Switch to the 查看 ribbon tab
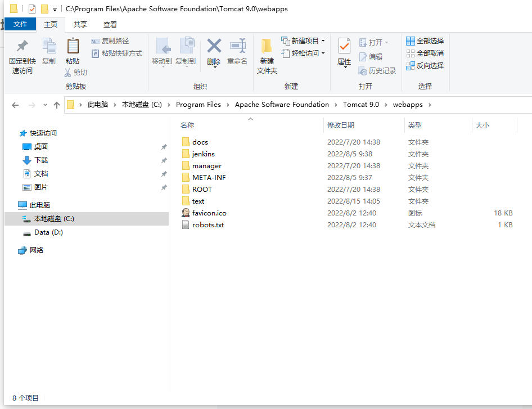 (110, 24)
